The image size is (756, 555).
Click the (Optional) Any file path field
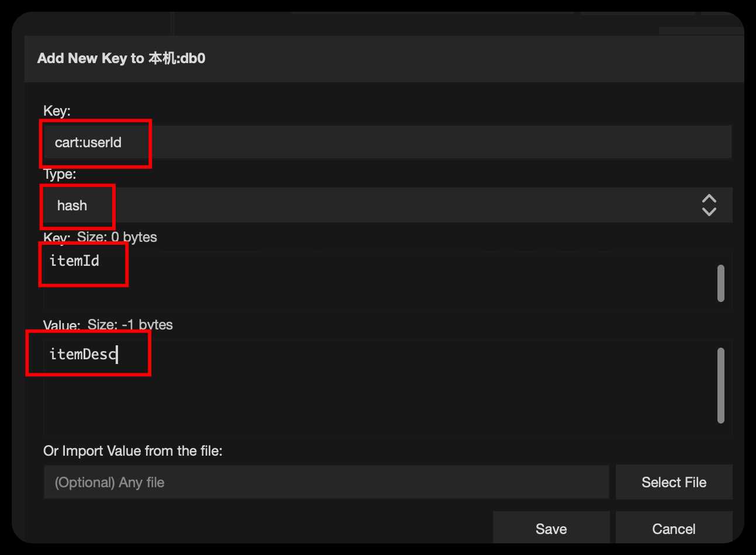coord(326,482)
